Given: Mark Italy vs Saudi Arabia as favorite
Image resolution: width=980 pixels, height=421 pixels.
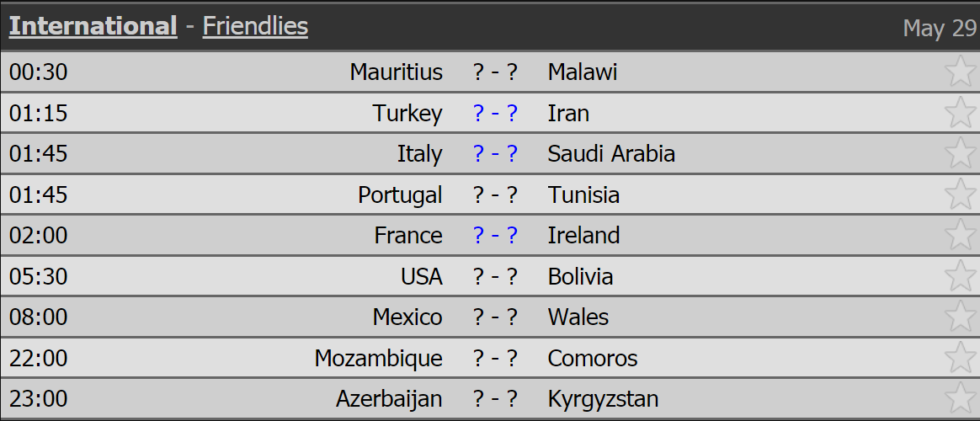Looking at the screenshot, I should pyautogui.click(x=960, y=153).
